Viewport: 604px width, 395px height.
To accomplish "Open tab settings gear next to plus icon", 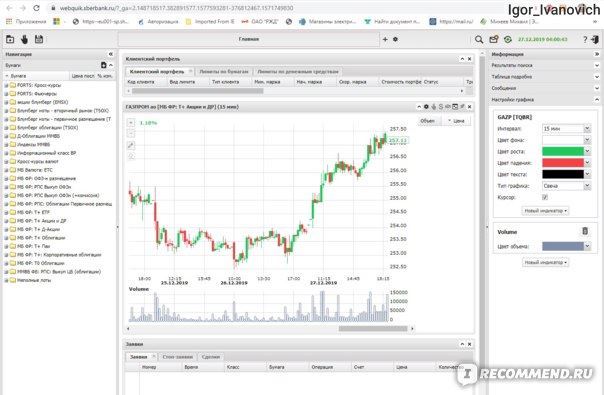I will pos(395,39).
